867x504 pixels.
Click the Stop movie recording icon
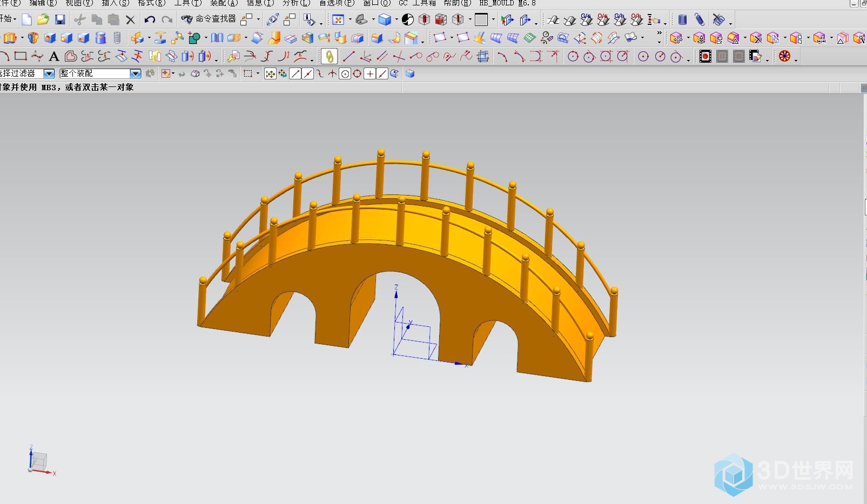[x=739, y=56]
